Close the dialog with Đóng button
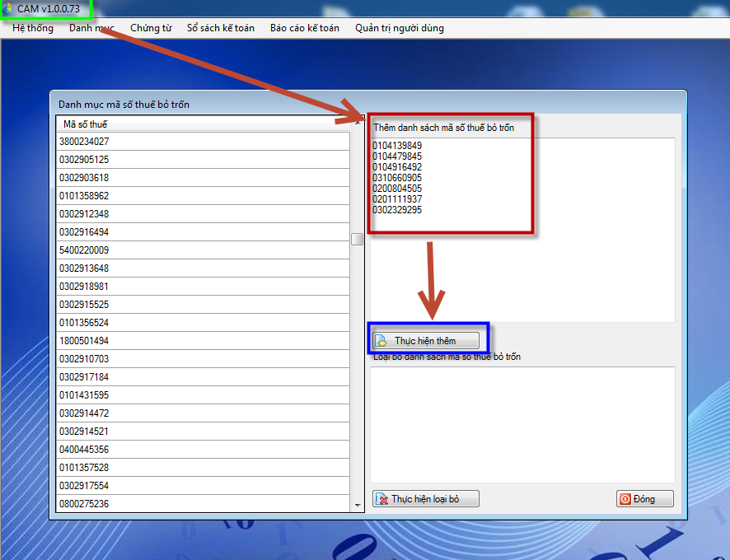The height and width of the screenshot is (560, 730). pos(645,499)
